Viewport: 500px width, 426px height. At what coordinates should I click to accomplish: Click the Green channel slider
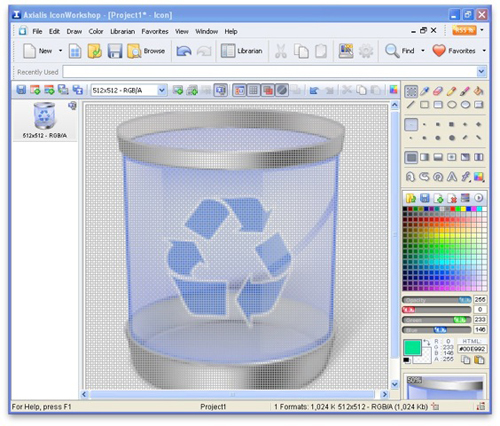point(437,320)
